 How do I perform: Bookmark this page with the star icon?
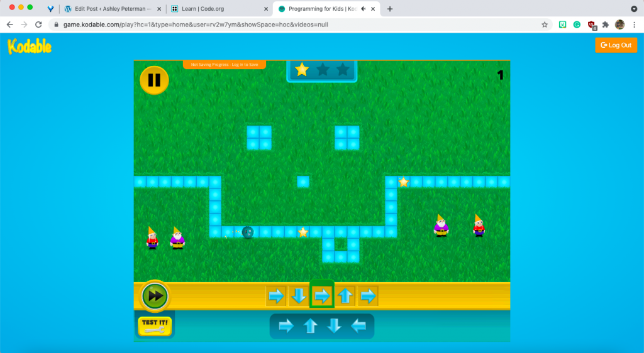pos(545,24)
